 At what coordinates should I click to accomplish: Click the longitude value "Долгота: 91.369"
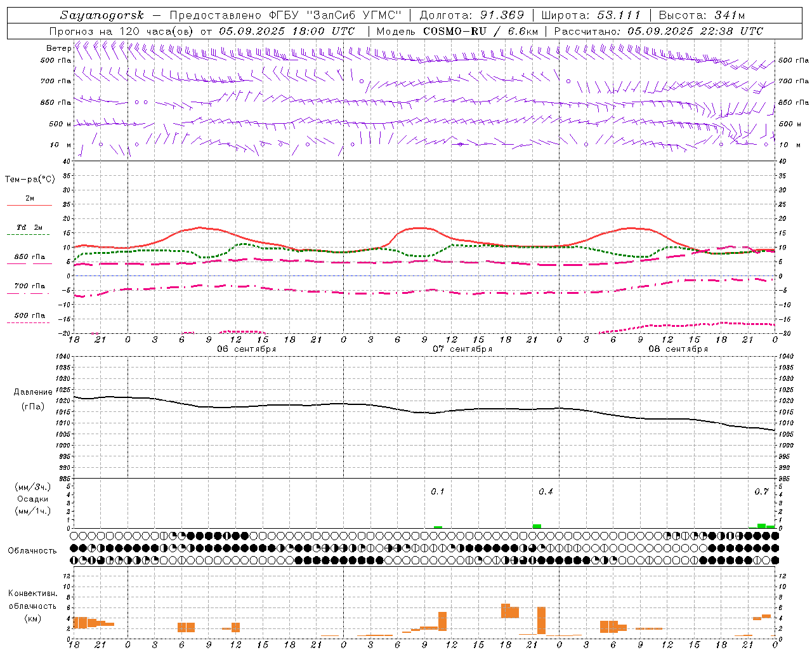[x=472, y=15]
